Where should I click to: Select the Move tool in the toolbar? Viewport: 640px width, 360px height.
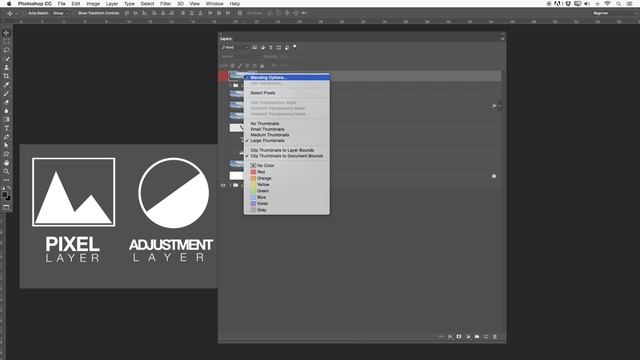point(6,33)
